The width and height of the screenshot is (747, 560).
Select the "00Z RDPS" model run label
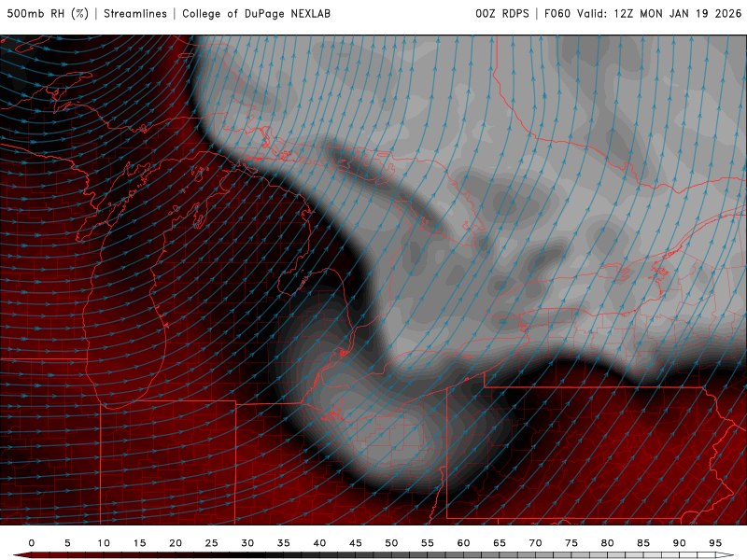502,14
